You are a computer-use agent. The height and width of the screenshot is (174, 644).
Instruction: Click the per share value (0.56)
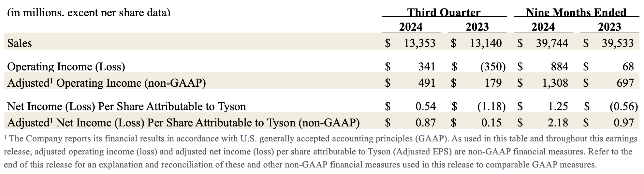(x=623, y=107)
